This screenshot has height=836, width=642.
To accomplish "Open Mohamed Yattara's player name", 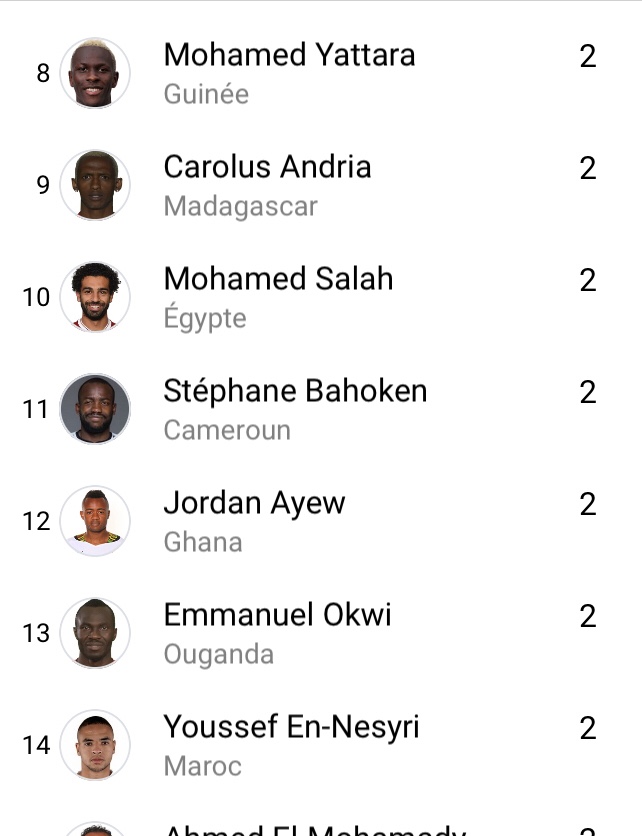I will pos(290,55).
